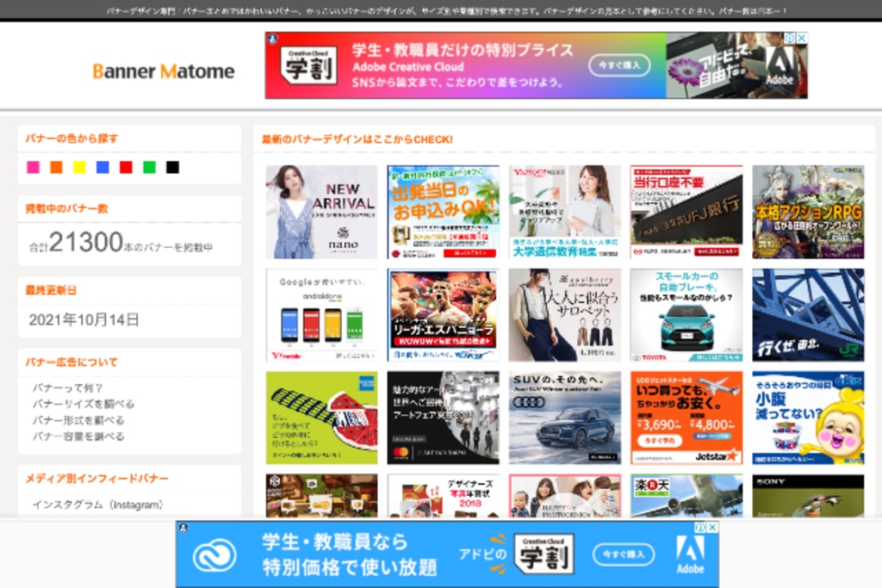Select the yellow color swatch
The image size is (882, 588).
78,167
